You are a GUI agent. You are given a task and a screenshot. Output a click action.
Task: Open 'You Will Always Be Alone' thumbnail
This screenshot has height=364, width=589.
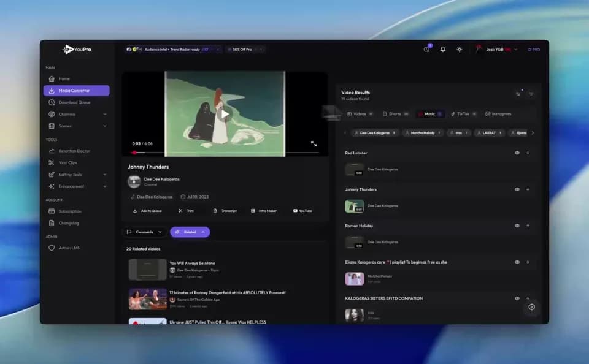148,270
